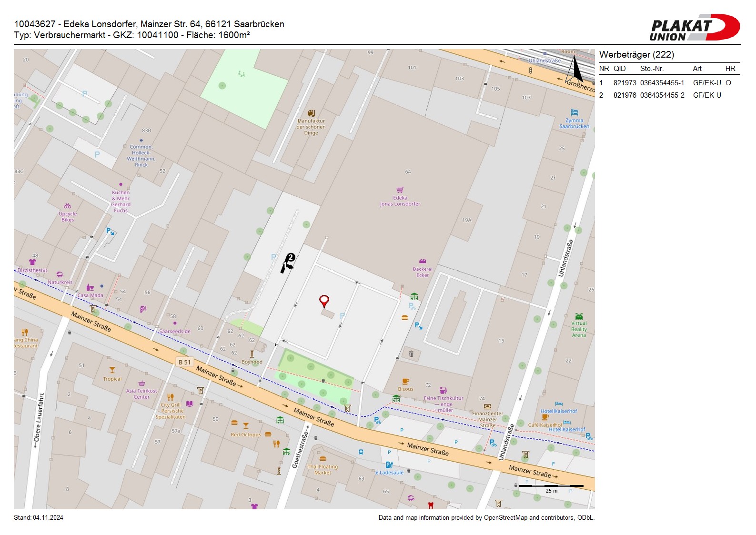Click the Asia Feinkost Center shop icon

141,383
